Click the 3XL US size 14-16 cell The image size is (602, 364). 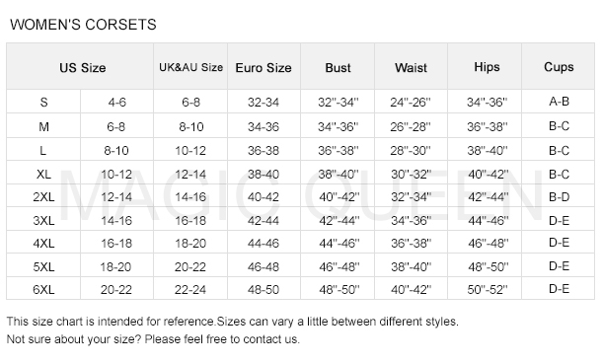[116, 220]
